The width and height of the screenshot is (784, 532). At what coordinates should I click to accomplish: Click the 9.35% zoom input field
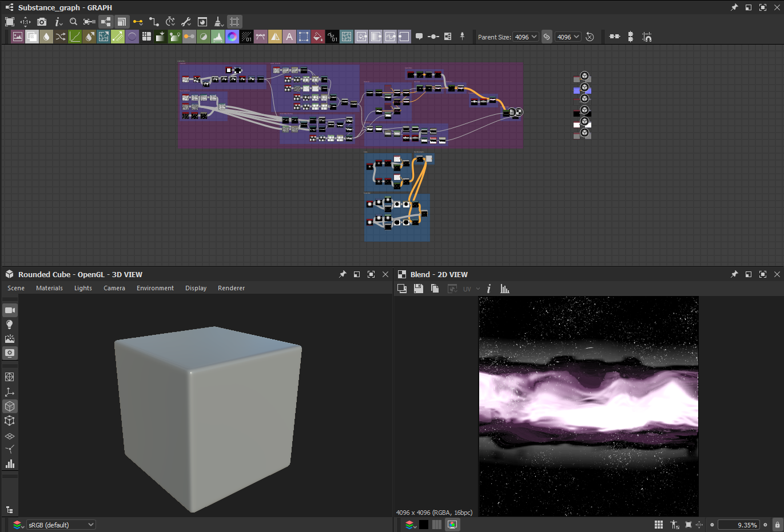coord(738,525)
